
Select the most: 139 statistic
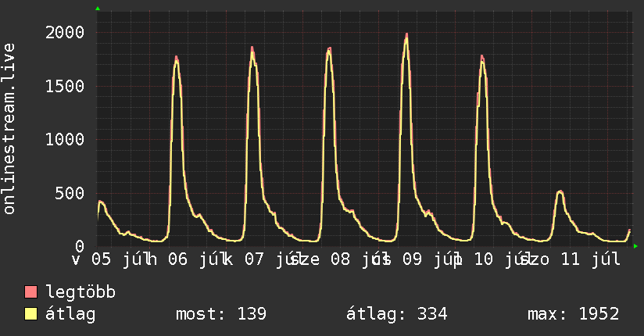coord(221,314)
